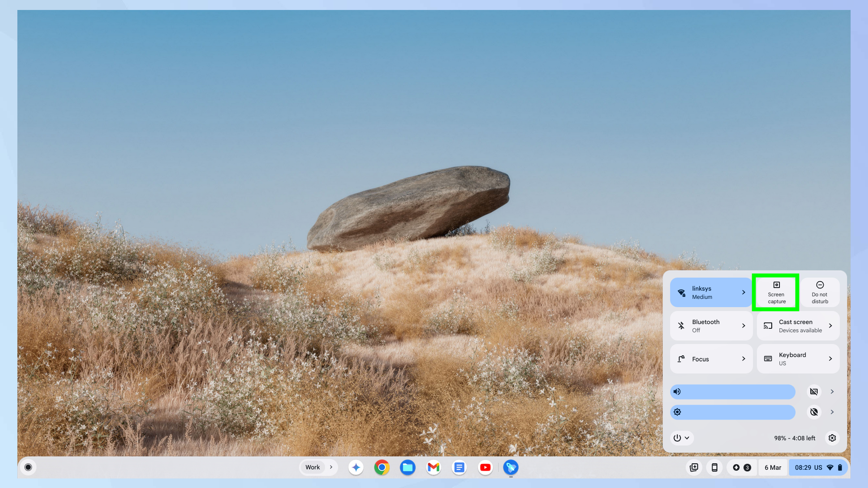Screen dimensions: 868x488
Task: Click the volume slider
Action: pyautogui.click(x=738, y=392)
